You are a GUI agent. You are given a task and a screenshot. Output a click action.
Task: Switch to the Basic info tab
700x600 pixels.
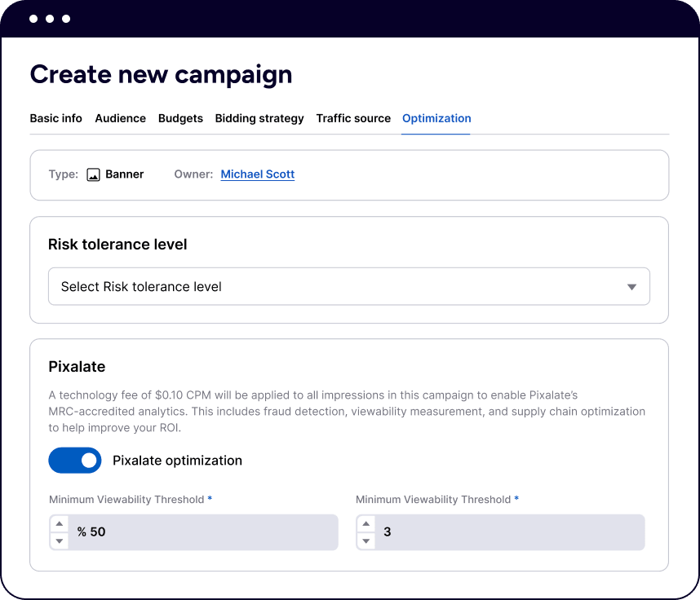click(x=55, y=118)
